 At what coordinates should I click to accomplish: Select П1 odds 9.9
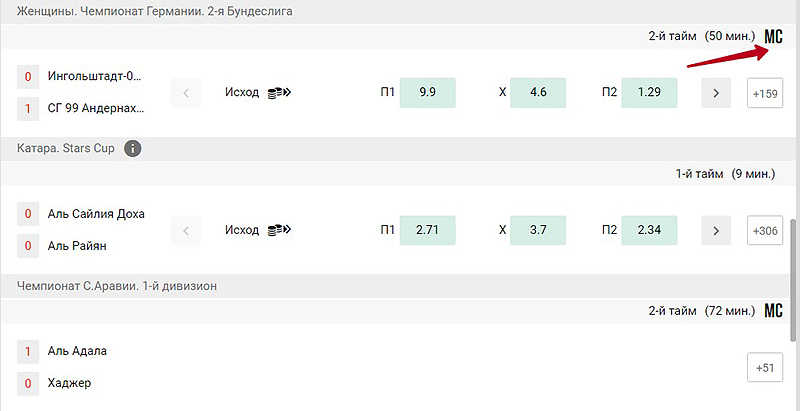pos(428,93)
